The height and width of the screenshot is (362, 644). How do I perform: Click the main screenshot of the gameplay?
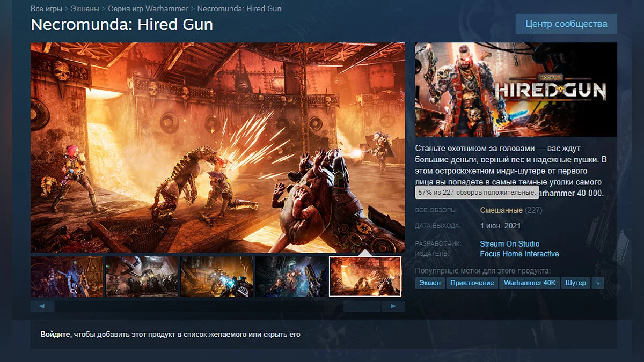218,147
